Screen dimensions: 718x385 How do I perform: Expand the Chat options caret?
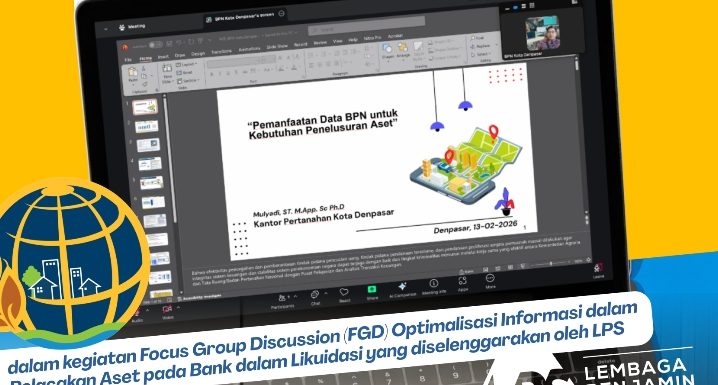point(326,293)
